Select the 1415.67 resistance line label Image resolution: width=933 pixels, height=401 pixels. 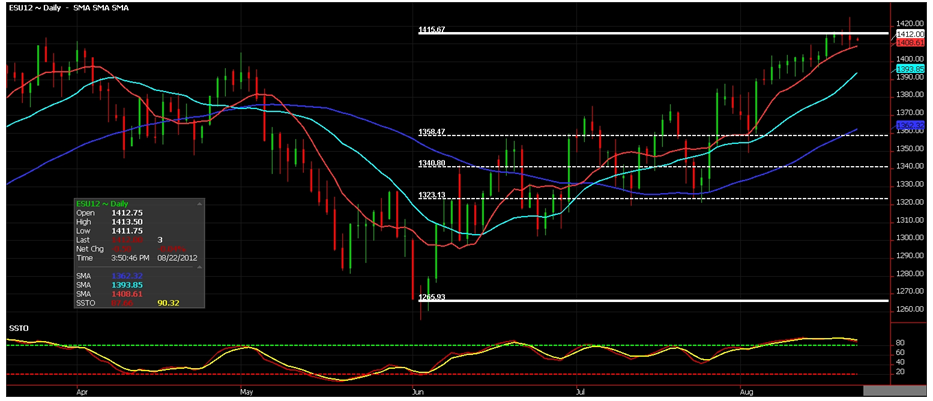(x=431, y=29)
